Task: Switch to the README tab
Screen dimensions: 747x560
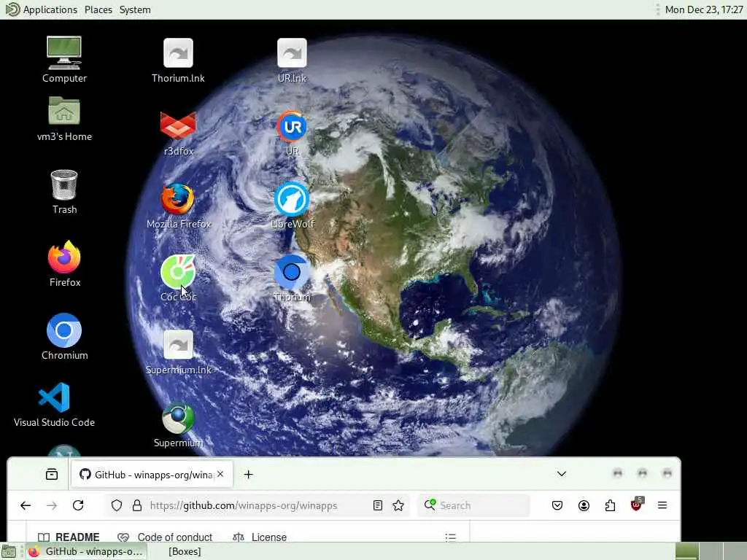Action: pos(69,537)
